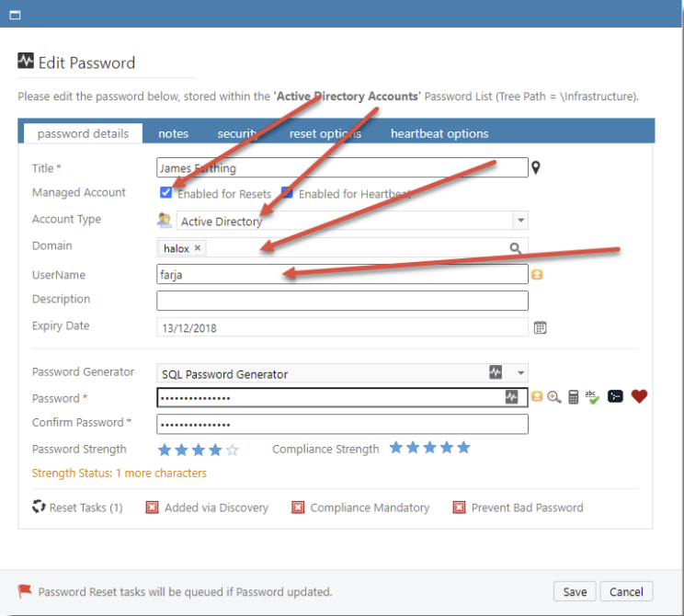The image size is (684, 616).
Task: Toggle the Enabled for Resets checkbox
Action: pyautogui.click(x=165, y=192)
